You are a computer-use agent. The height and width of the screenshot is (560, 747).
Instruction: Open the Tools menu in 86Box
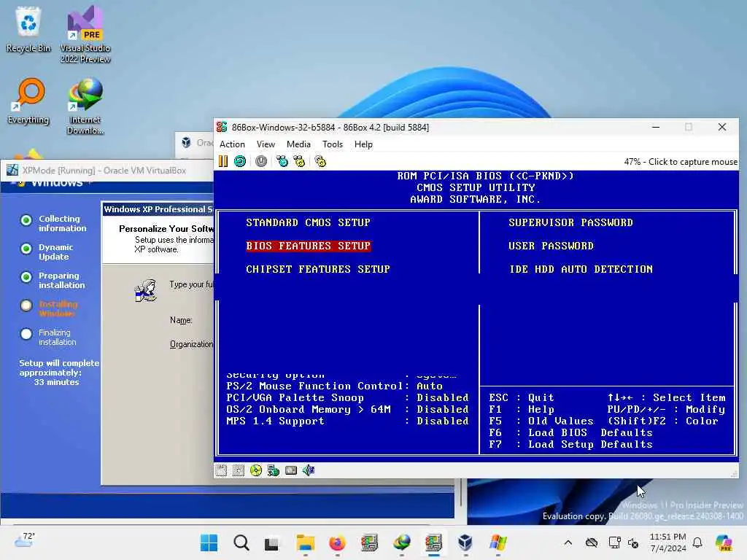point(332,144)
